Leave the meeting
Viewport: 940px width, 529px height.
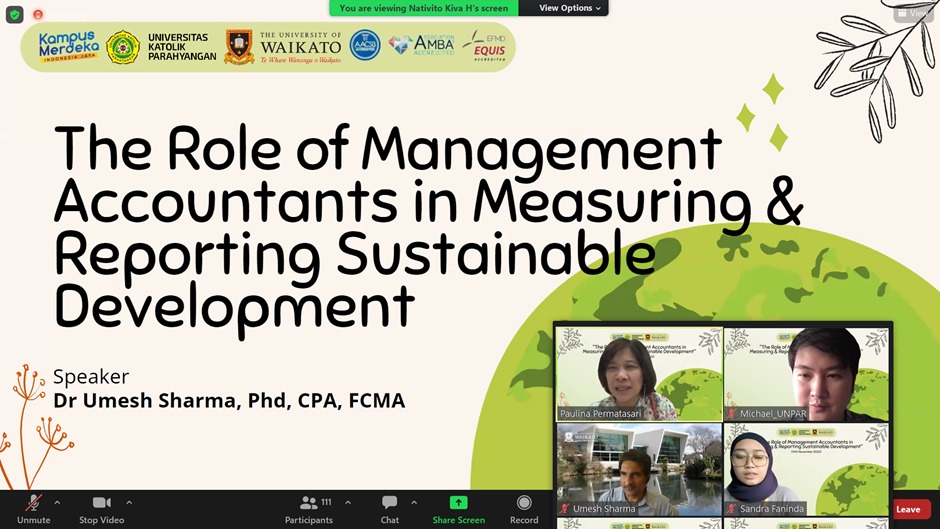coord(908,509)
